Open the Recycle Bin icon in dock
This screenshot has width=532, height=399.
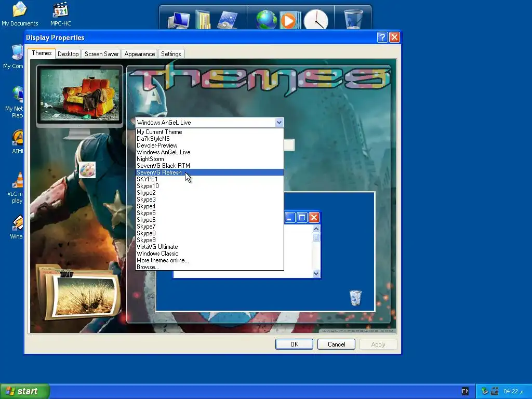click(353, 19)
